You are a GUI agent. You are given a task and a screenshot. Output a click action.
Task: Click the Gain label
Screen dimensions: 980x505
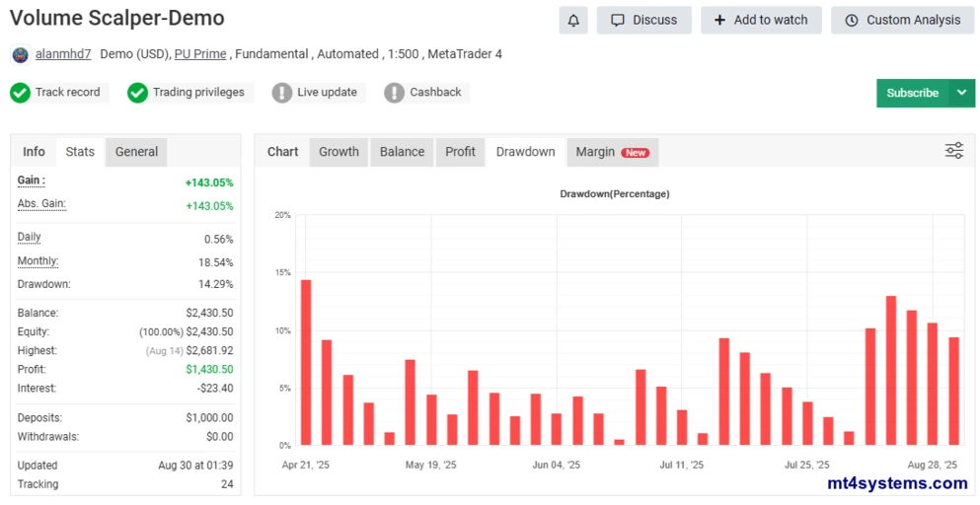click(32, 180)
